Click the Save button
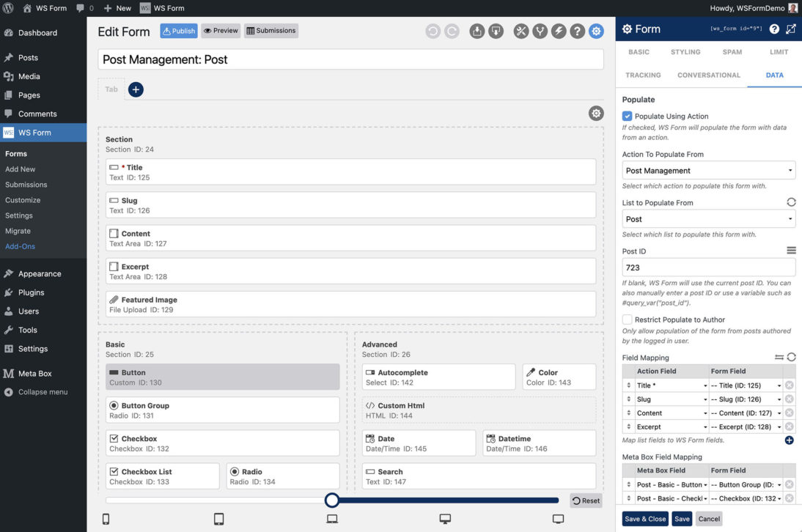 (x=682, y=519)
